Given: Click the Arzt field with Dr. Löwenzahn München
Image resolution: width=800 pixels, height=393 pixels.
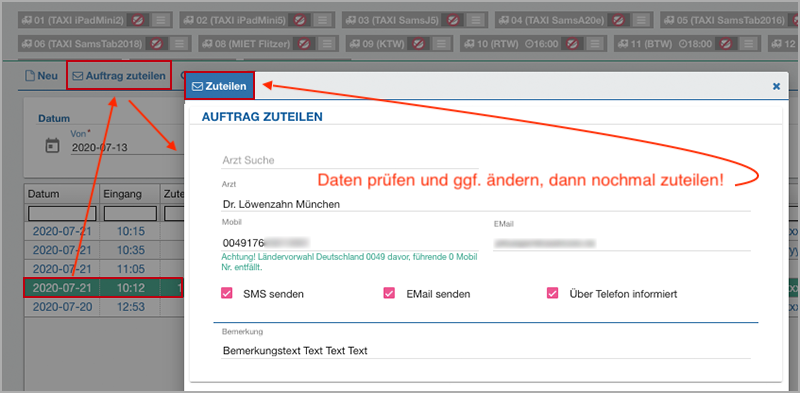Looking at the screenshot, I should tap(486, 204).
